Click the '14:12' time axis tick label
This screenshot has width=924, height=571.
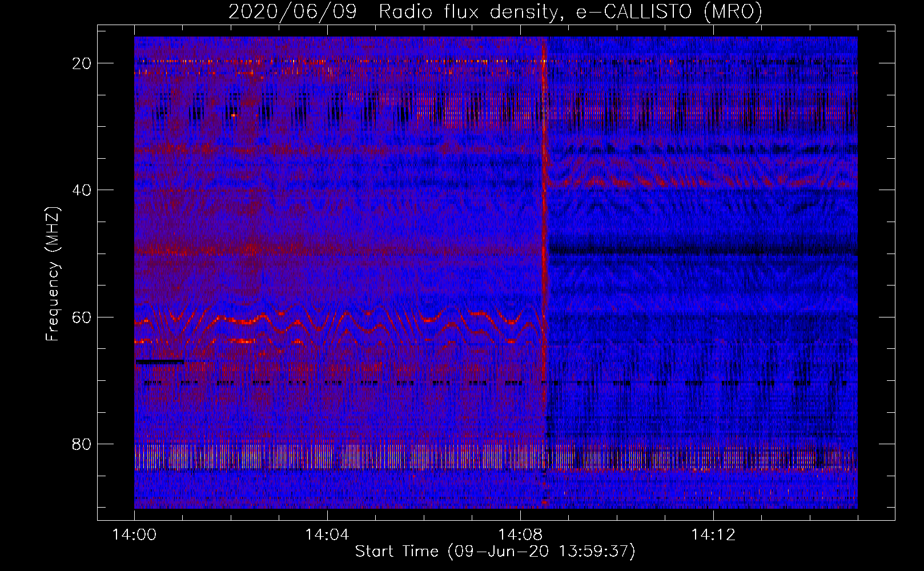coord(713,535)
